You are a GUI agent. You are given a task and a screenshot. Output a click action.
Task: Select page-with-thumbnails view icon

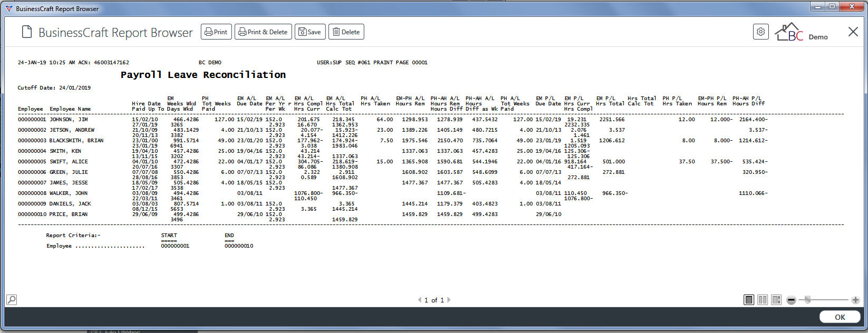[776, 300]
